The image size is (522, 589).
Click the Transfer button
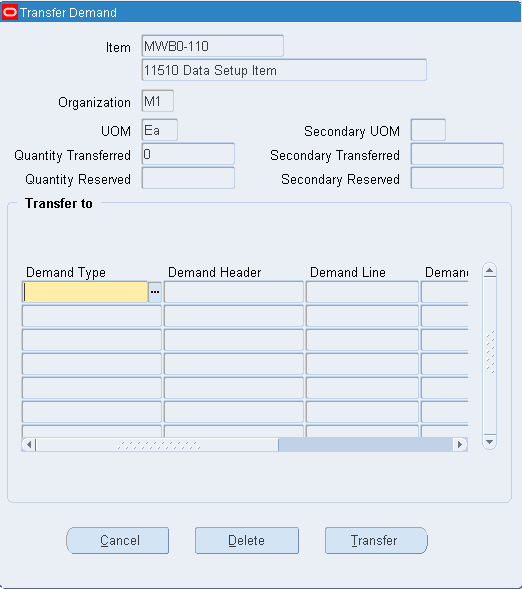coord(376,540)
